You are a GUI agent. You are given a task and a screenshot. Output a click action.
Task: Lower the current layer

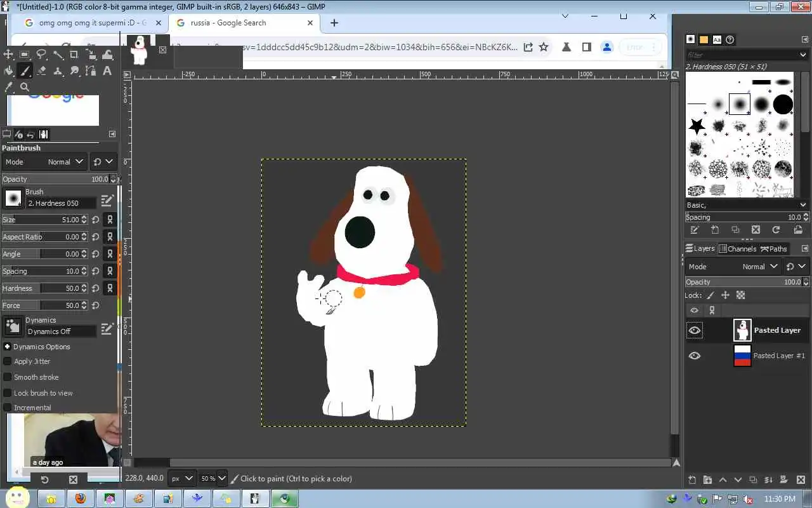pyautogui.click(x=738, y=480)
